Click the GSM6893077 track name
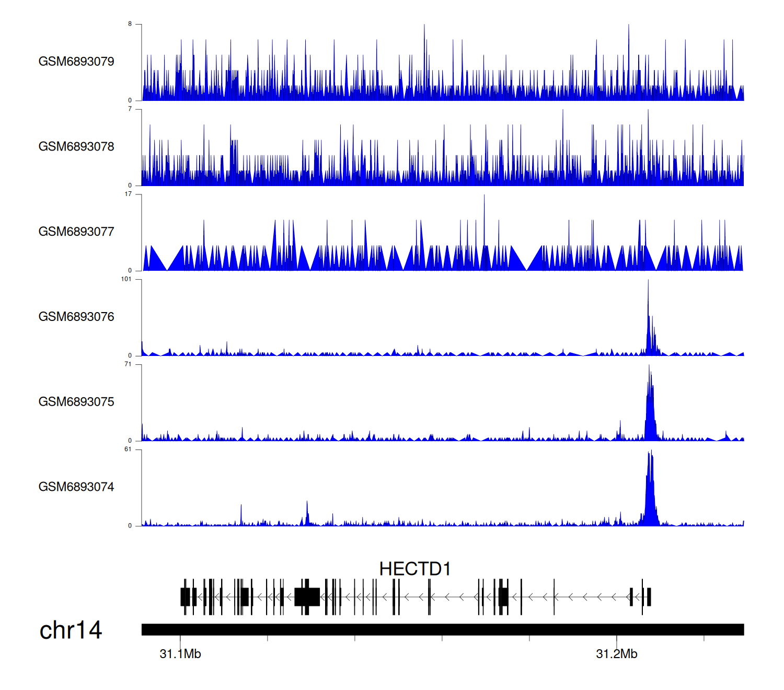 click(76, 232)
